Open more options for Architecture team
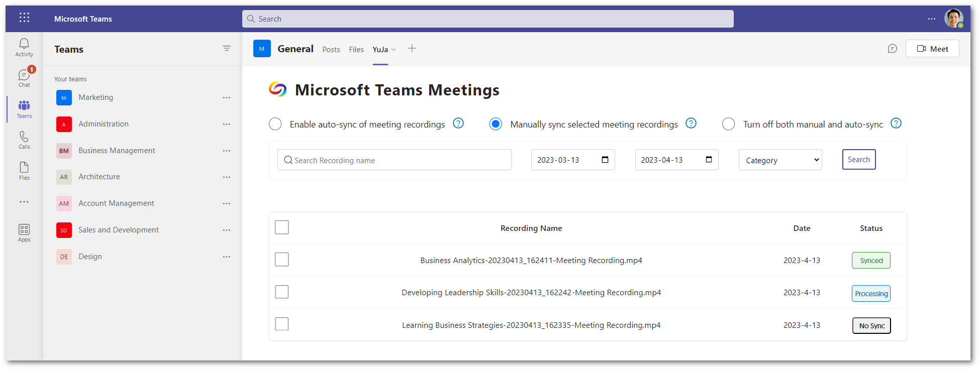The height and width of the screenshot is (370, 980). point(227,177)
